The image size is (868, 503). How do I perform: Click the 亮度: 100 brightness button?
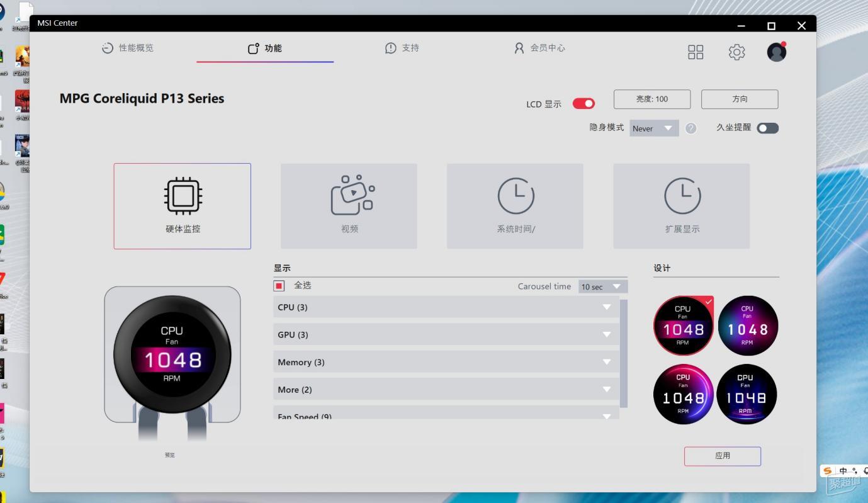click(x=652, y=99)
